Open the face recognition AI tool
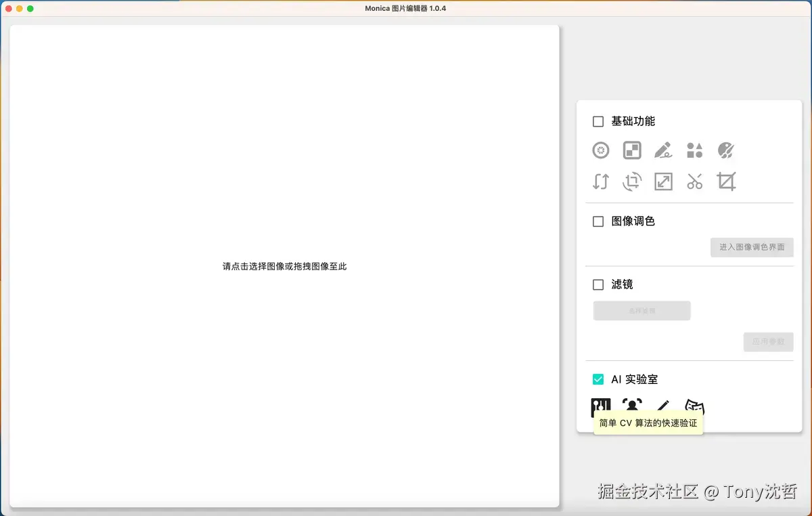The height and width of the screenshot is (516, 812). pyautogui.click(x=632, y=405)
